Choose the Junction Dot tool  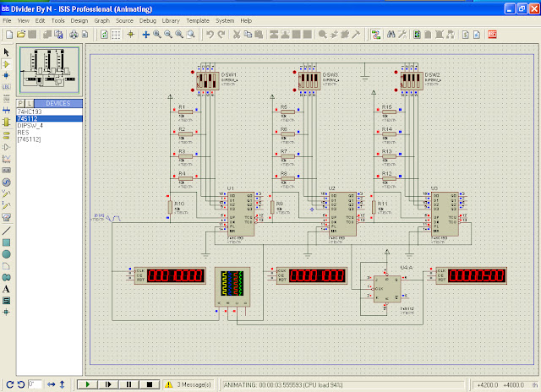point(6,75)
